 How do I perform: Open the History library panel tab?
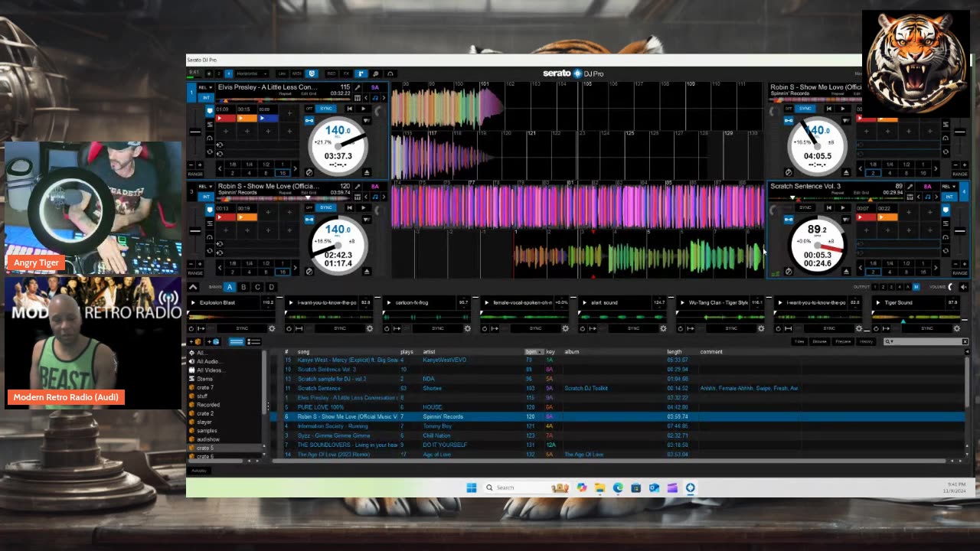[866, 341]
